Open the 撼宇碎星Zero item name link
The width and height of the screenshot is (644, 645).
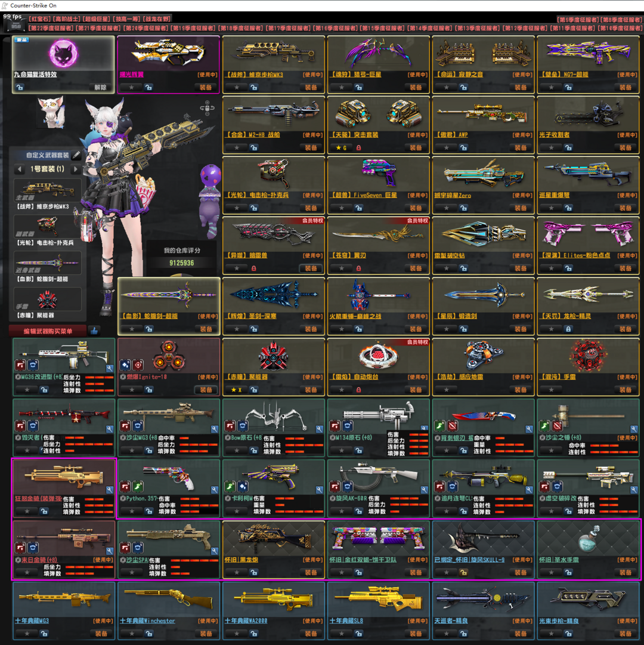(x=453, y=195)
